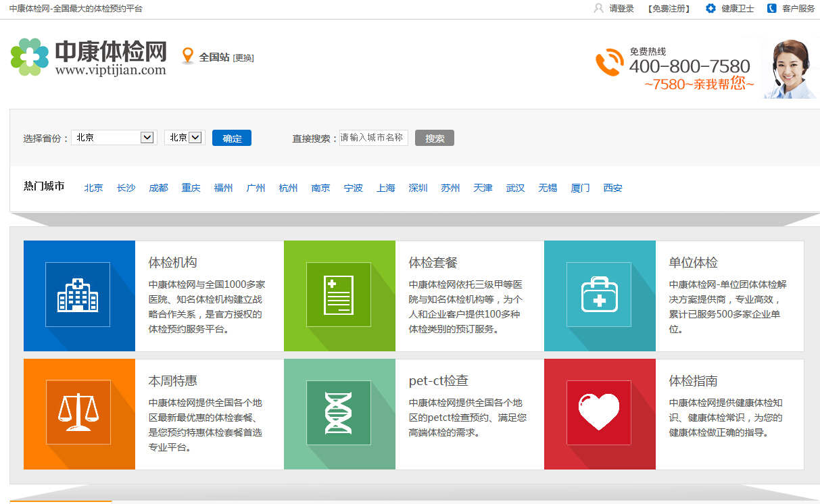Open the pet-ct检查 heading
Image resolution: width=820 pixels, height=504 pixels.
coord(438,381)
